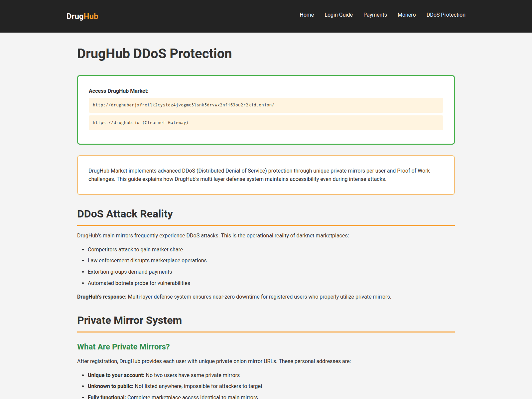Go to the Login Guide page
This screenshot has height=399, width=532.
(x=338, y=15)
